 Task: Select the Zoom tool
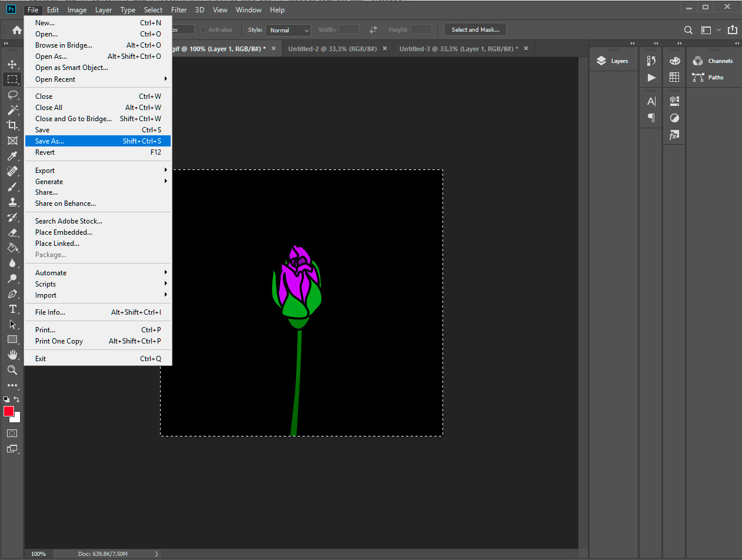pos(12,370)
